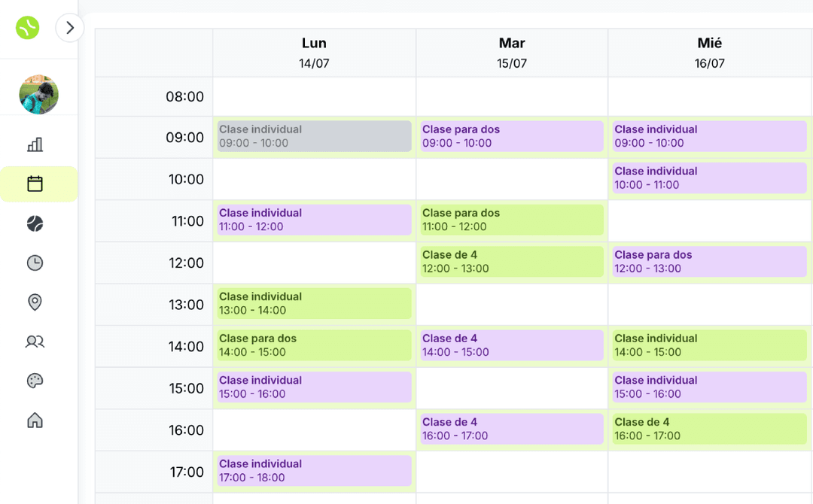The image size is (813, 504).
Task: Open the location pin icon
Action: tap(35, 302)
